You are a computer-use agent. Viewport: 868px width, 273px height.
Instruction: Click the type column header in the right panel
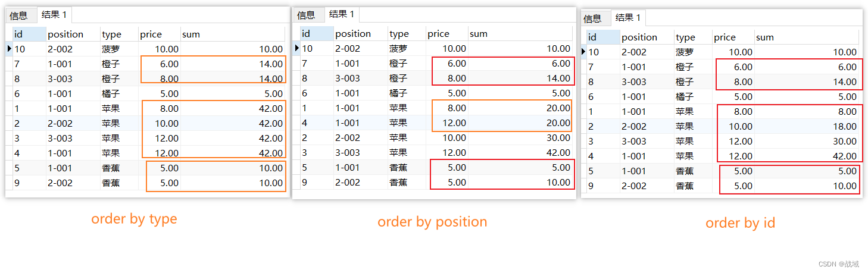693,37
